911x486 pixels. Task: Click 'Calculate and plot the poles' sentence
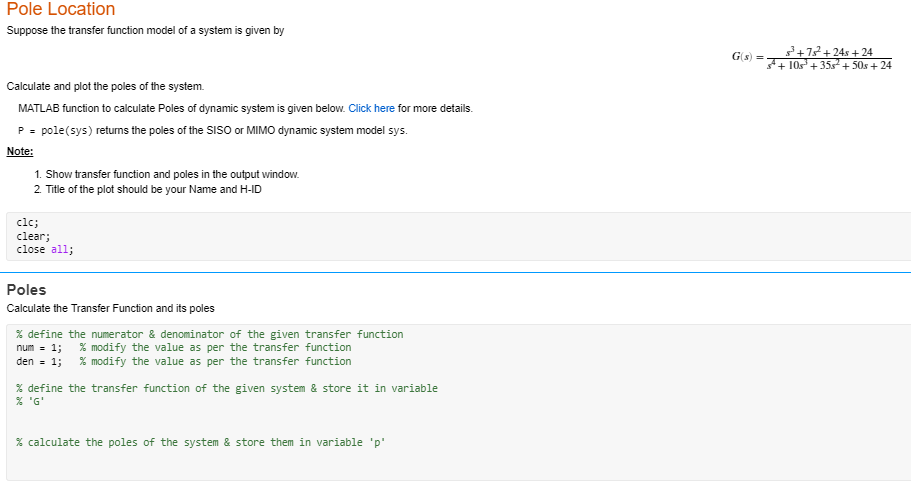pos(105,86)
